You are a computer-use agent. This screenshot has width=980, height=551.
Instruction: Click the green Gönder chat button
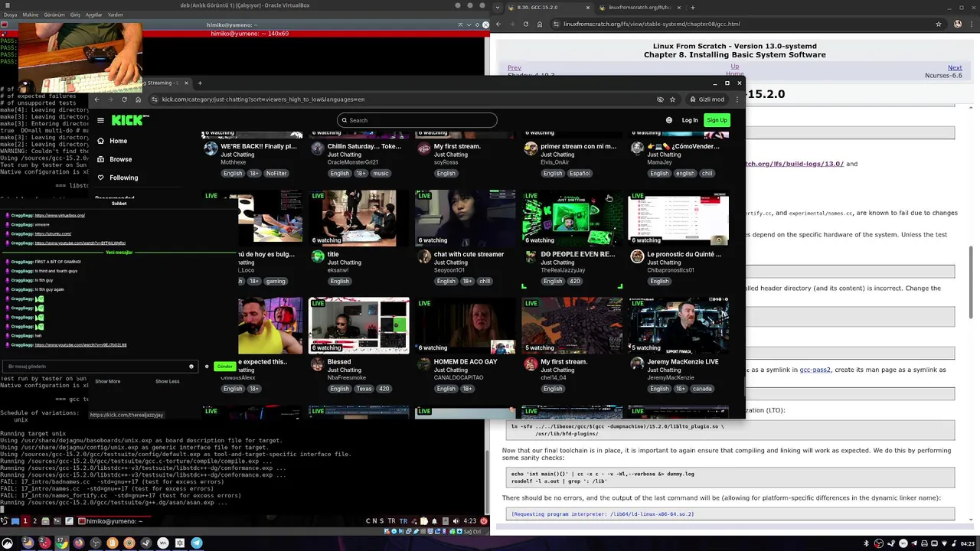224,367
